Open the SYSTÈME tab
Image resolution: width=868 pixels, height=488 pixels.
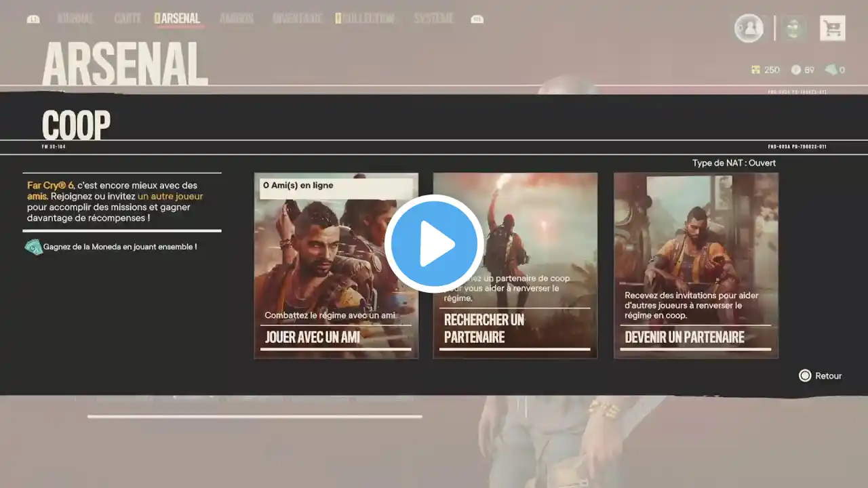433,19
